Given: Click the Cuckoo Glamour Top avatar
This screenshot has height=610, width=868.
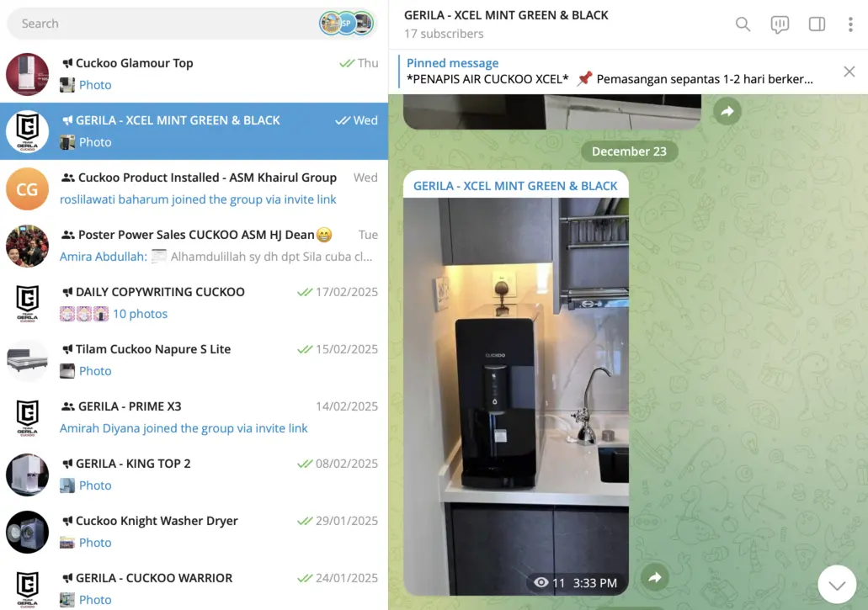Looking at the screenshot, I should coord(27,74).
